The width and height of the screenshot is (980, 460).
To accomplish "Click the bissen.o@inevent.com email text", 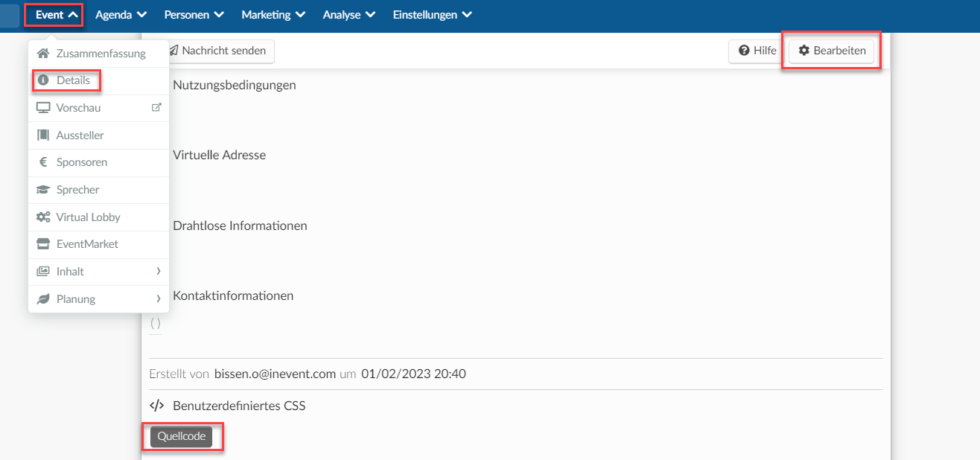I will point(275,374).
